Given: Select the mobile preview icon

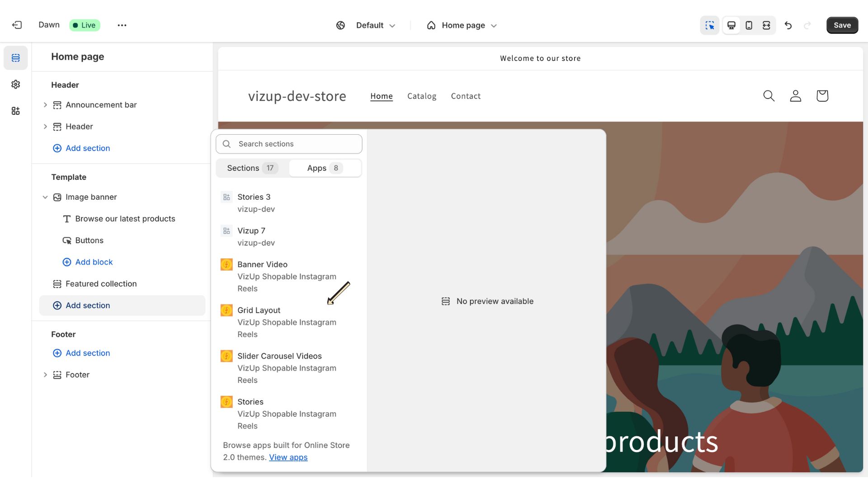Looking at the screenshot, I should pyautogui.click(x=748, y=25).
